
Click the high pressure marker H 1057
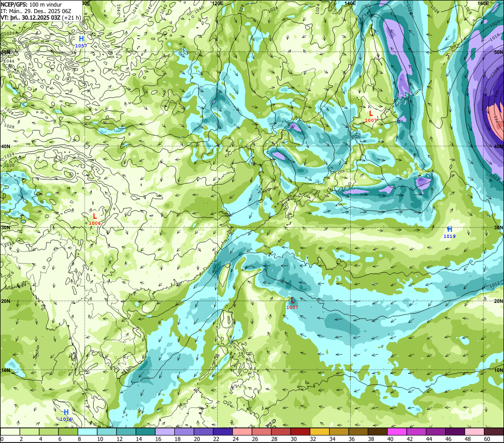point(81,41)
